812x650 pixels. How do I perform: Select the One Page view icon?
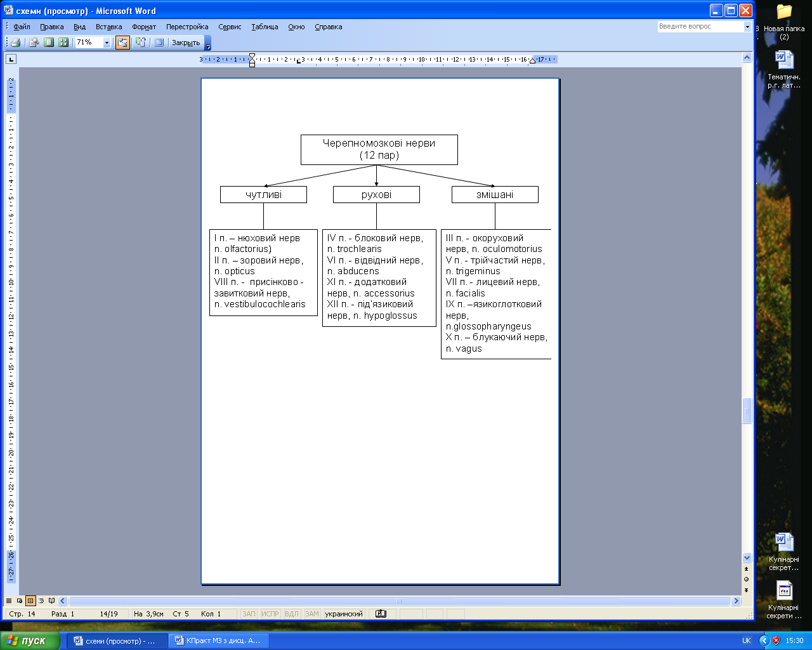pos(49,43)
